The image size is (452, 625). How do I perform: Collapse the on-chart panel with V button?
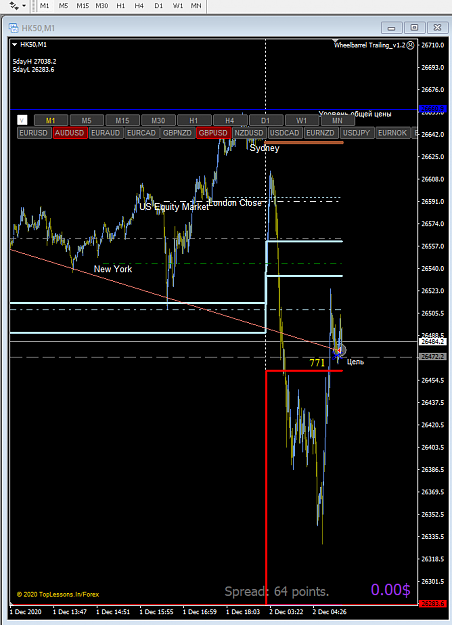(22, 120)
